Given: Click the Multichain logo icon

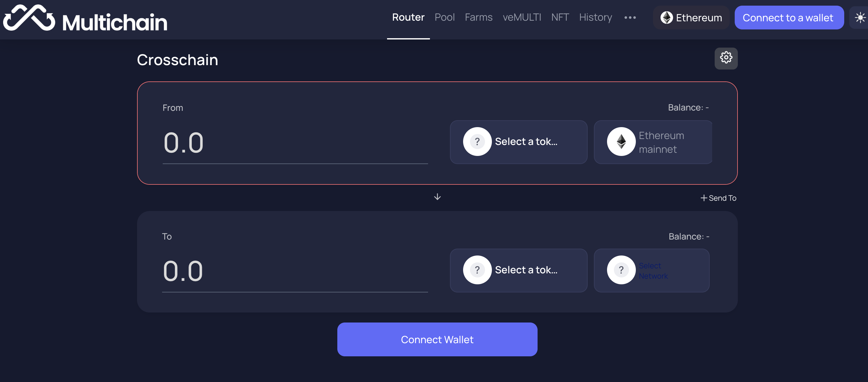Looking at the screenshot, I should tap(29, 18).
